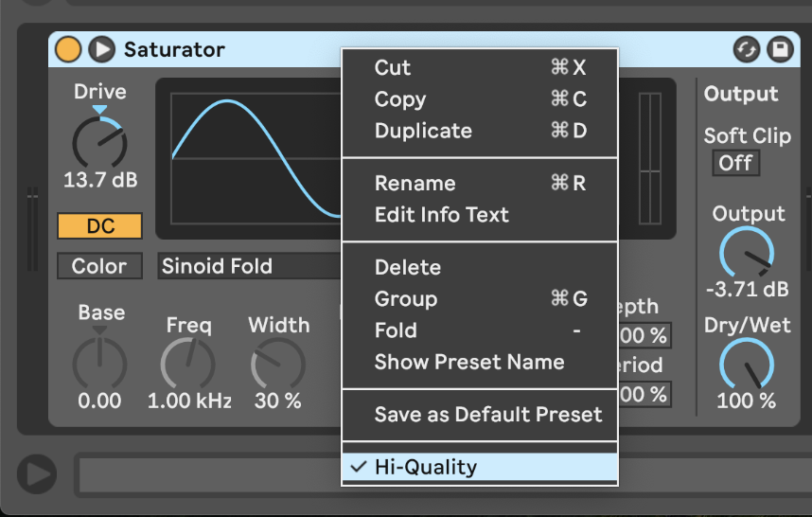Image resolution: width=812 pixels, height=517 pixels.
Task: Click the Output gain knob
Action: (747, 253)
